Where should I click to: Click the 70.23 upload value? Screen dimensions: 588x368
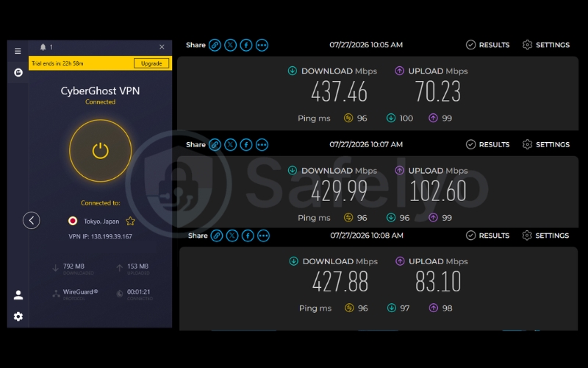point(437,91)
